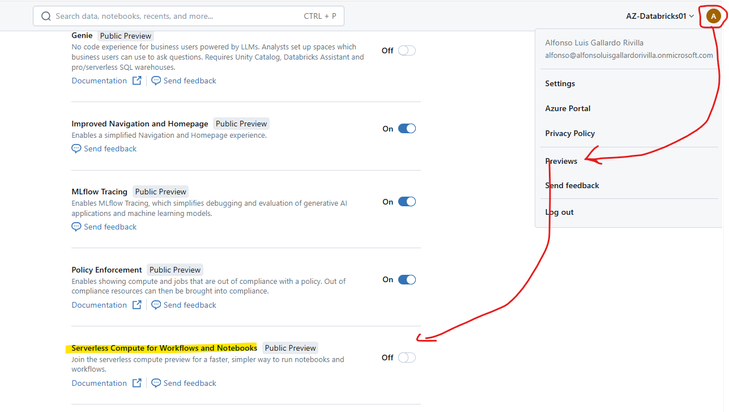Click the feedback bubble icon under MLflow Tracing
Image resolution: width=729 pixels, height=412 pixels.
click(76, 227)
